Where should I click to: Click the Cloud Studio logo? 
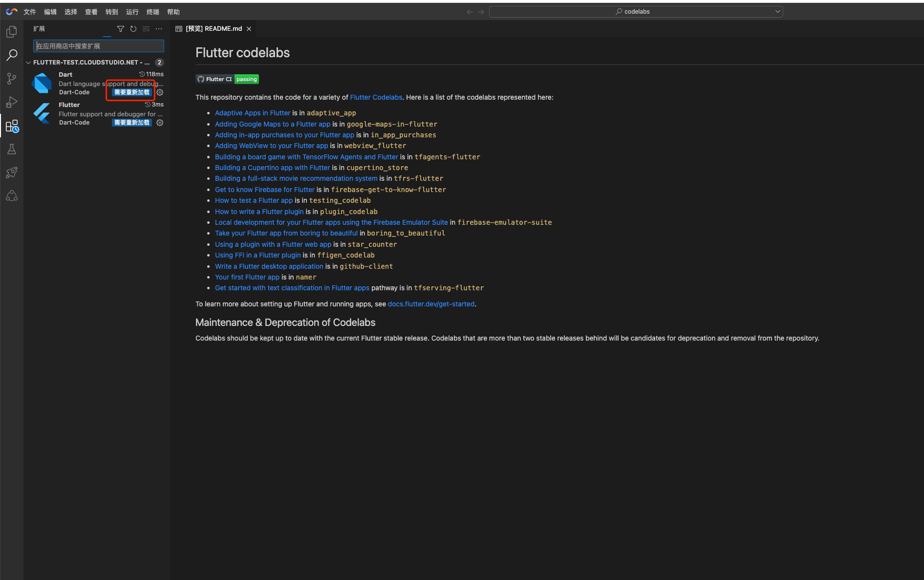12,12
